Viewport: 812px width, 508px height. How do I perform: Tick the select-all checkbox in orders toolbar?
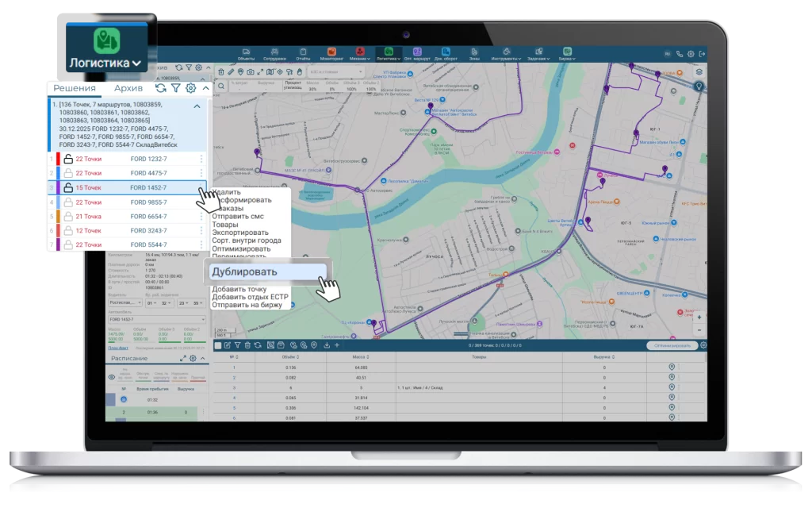pyautogui.click(x=218, y=345)
